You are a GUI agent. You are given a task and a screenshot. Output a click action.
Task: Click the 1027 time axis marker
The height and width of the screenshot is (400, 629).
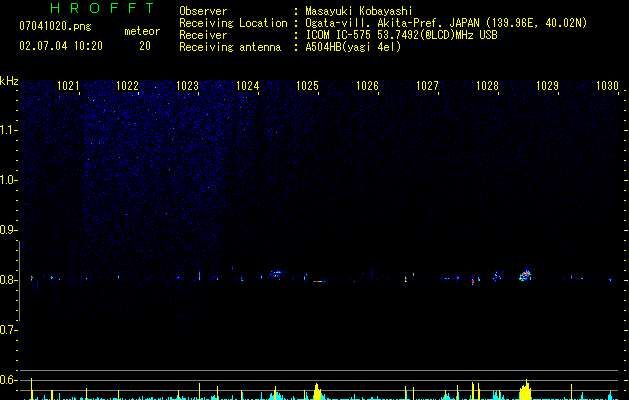(x=427, y=86)
